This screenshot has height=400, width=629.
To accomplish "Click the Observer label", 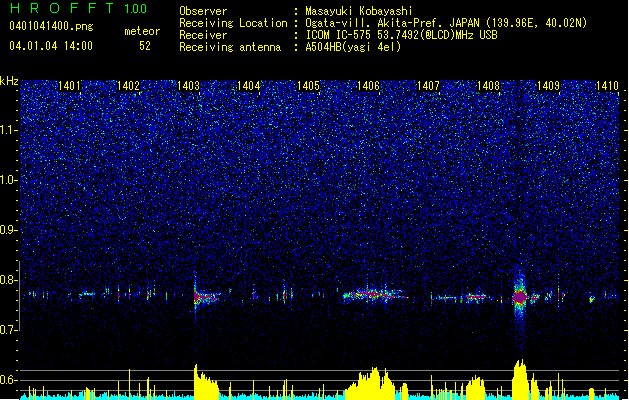I will pyautogui.click(x=203, y=11).
